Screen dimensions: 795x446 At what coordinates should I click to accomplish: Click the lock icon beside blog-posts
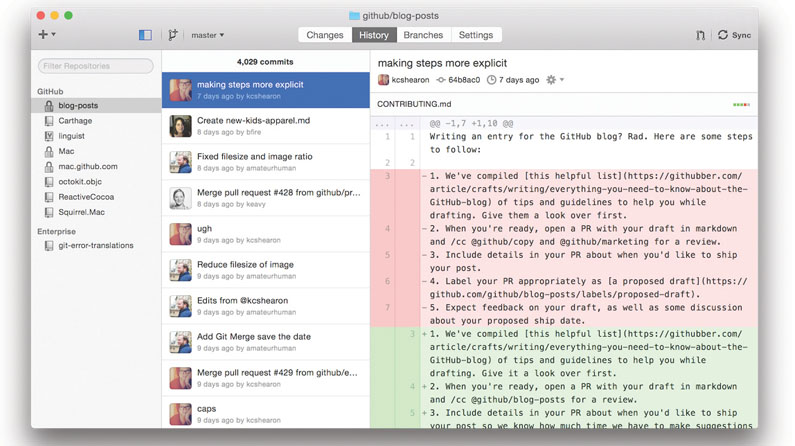click(x=49, y=105)
